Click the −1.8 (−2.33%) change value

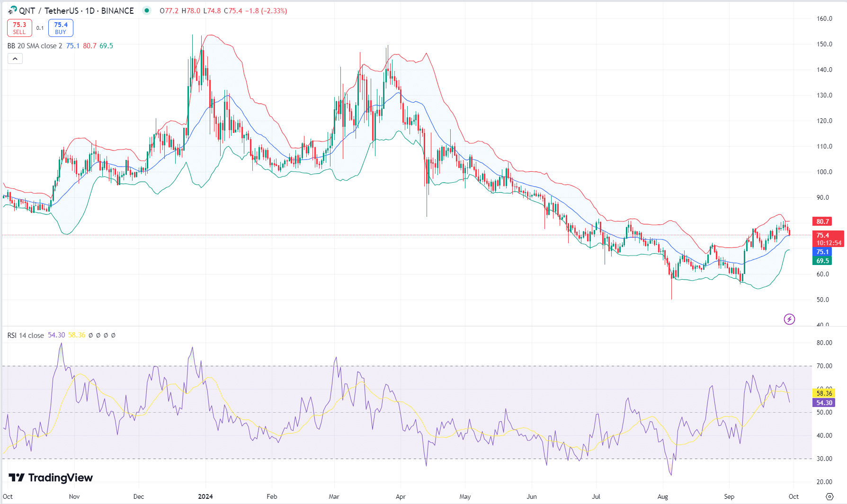pyautogui.click(x=266, y=10)
